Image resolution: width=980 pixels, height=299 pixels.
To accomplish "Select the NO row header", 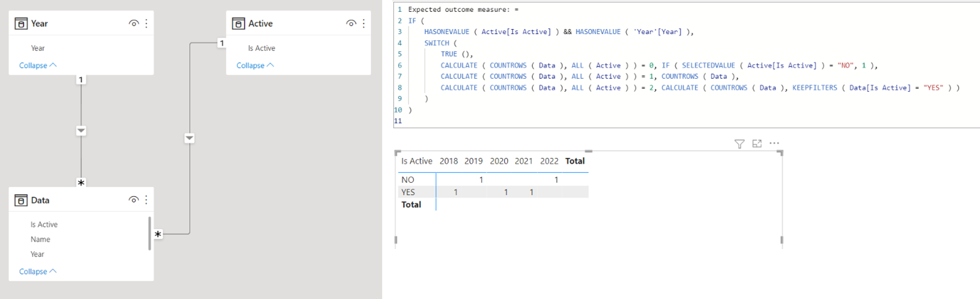I will pyautogui.click(x=407, y=180).
